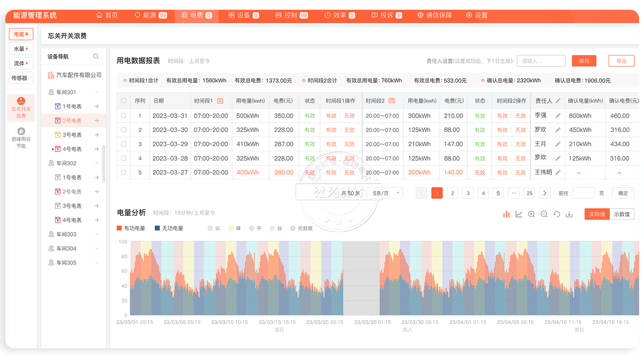Reset the chart with refresh icon

point(557,214)
